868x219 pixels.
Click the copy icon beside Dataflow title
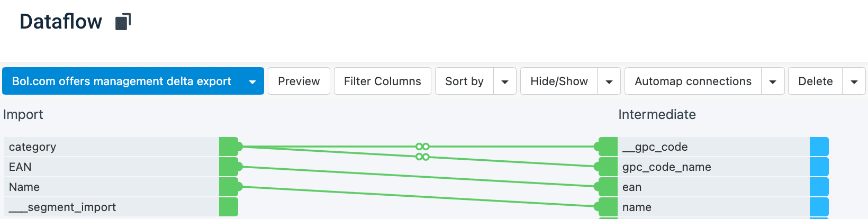pyautogui.click(x=123, y=22)
